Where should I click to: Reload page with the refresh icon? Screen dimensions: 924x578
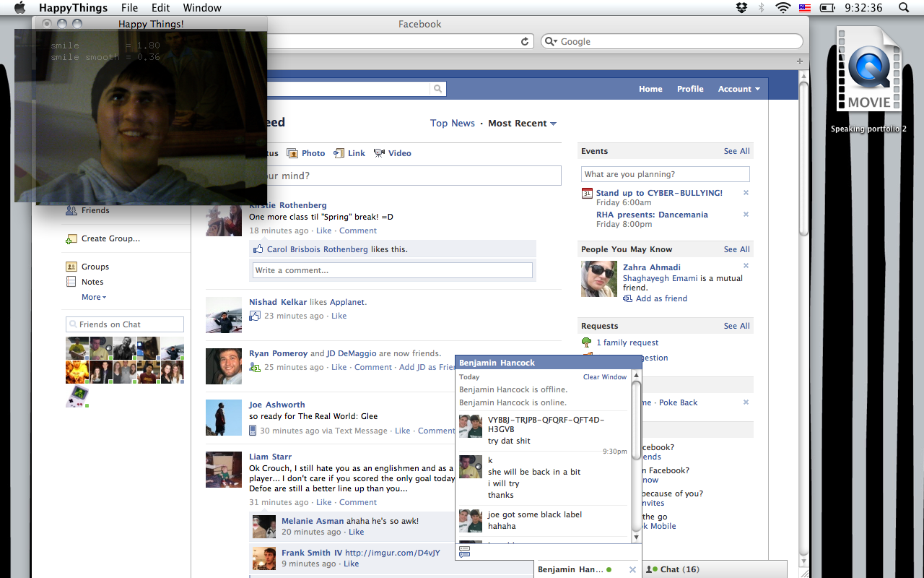525,42
